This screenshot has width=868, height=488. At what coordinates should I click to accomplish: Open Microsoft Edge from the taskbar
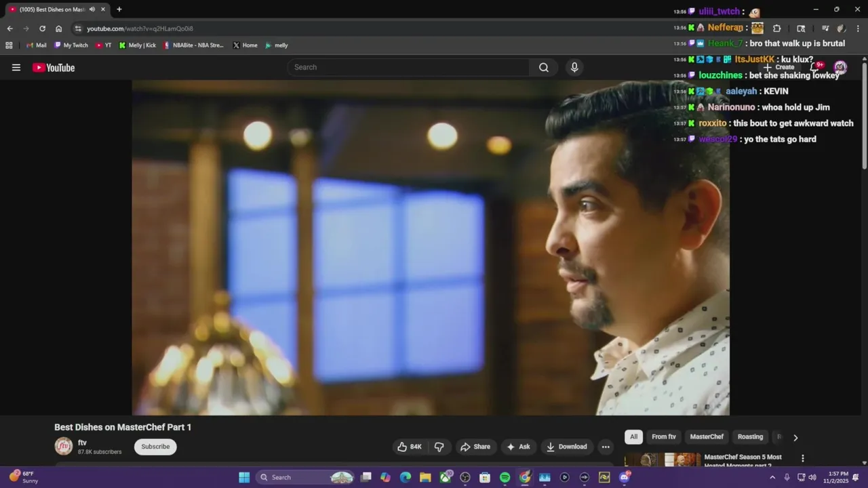[406, 478]
